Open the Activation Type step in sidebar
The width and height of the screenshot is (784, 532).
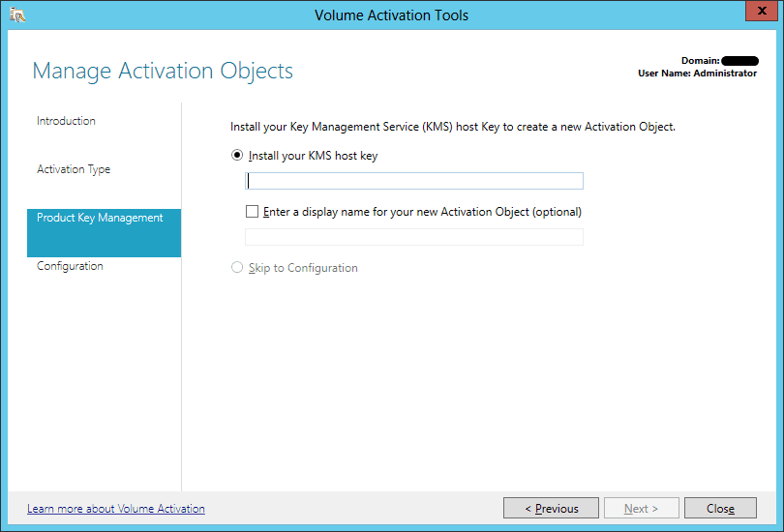pyautogui.click(x=74, y=169)
